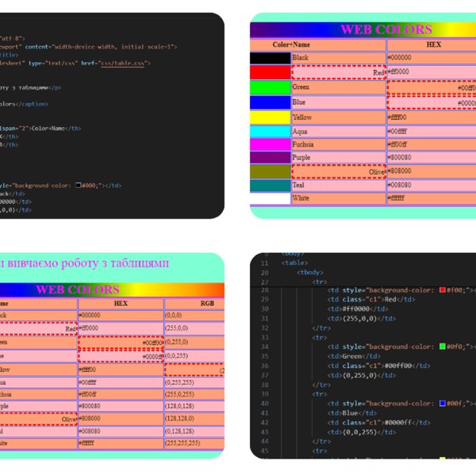Click the "Blue" name cell in the swatch table

click(339, 102)
